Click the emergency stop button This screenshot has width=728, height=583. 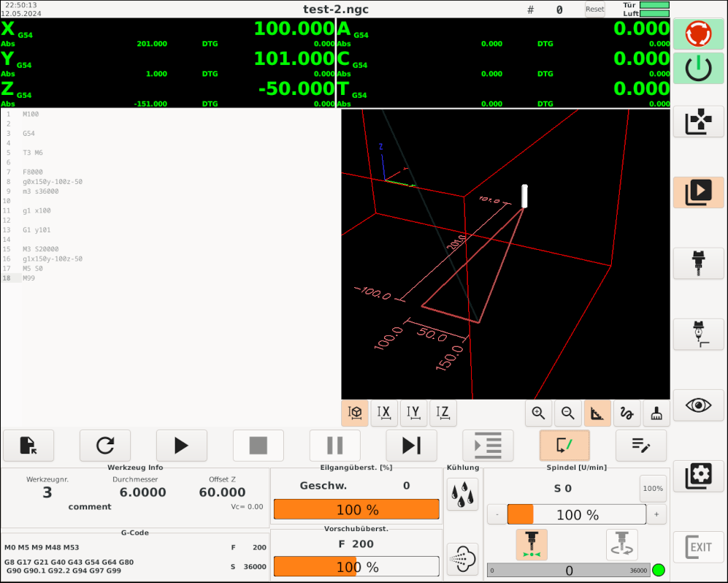pyautogui.click(x=698, y=34)
